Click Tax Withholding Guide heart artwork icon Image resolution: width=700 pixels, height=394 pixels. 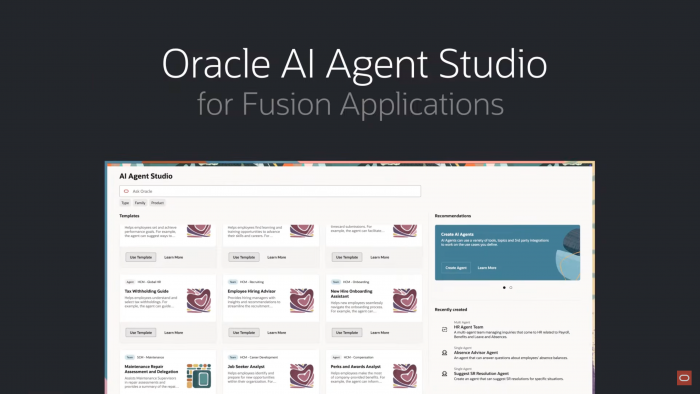[x=199, y=300]
